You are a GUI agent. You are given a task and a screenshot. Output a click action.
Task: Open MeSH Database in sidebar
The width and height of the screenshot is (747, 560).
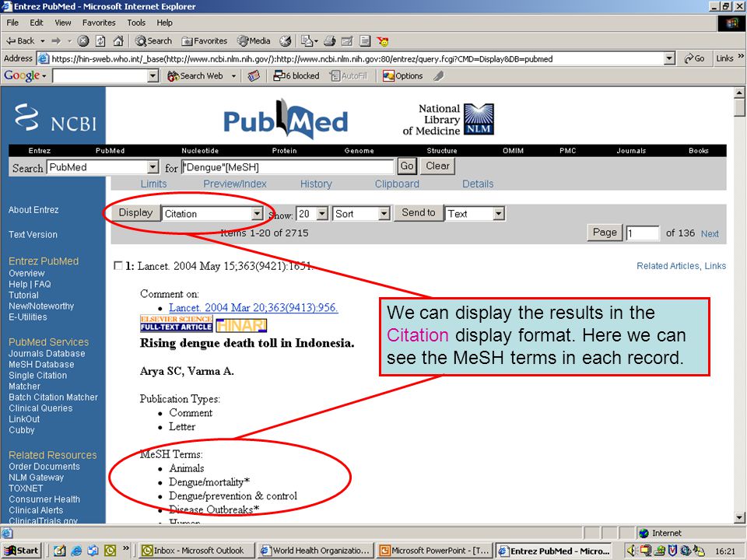pyautogui.click(x=41, y=364)
